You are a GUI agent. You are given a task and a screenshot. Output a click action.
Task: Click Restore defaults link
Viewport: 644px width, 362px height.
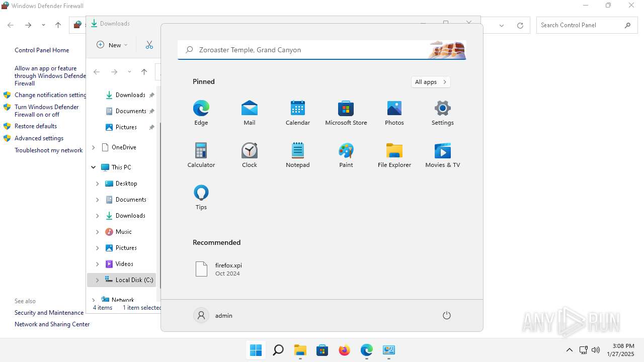click(36, 126)
